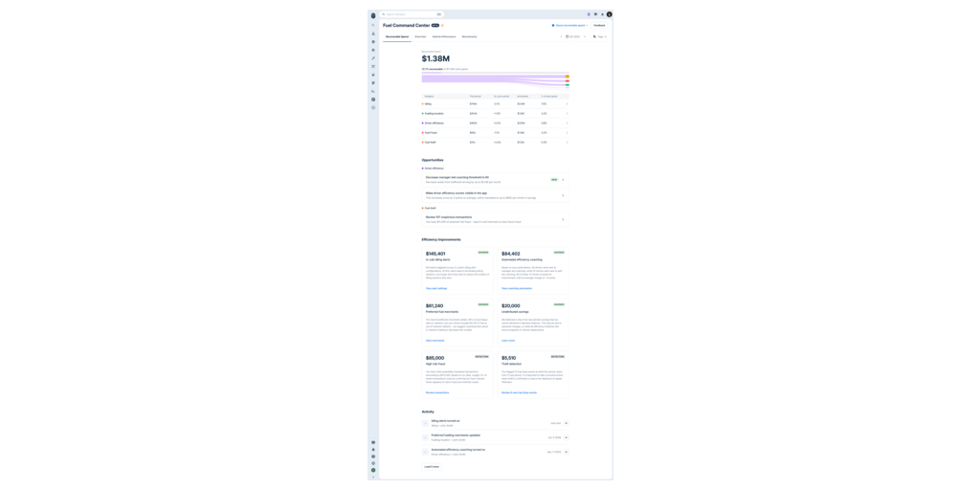
Task: Click the $85,000 high-risk fraud amount
Action: pyautogui.click(x=435, y=358)
